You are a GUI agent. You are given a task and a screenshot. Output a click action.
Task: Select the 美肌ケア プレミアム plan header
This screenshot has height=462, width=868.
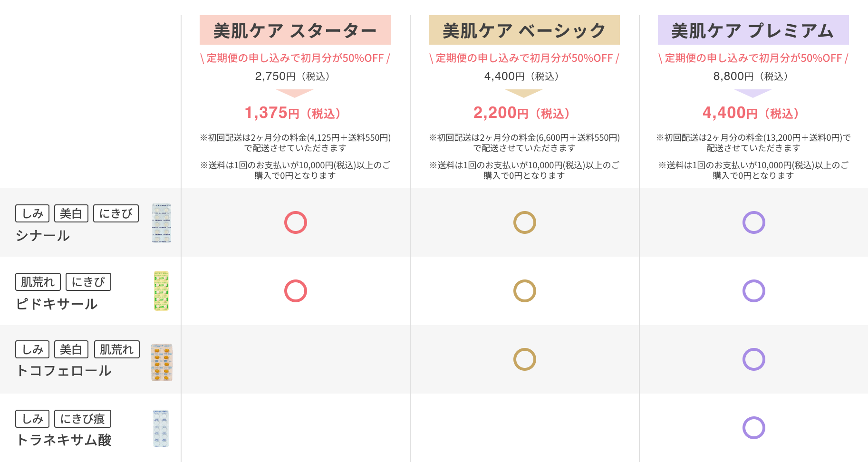753,30
